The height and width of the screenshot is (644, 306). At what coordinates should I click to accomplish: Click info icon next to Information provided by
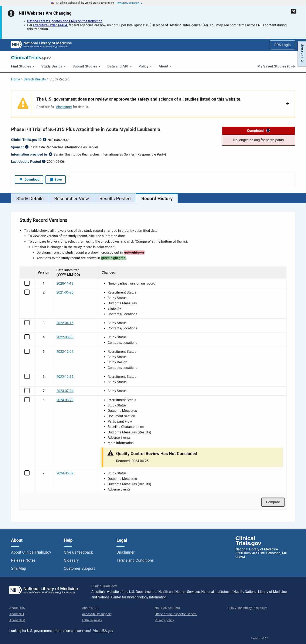pos(51,154)
